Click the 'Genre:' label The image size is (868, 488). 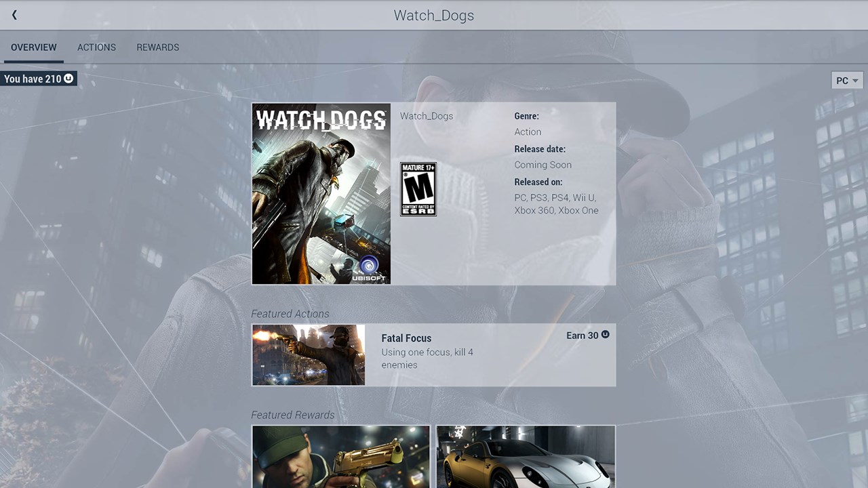pos(527,117)
